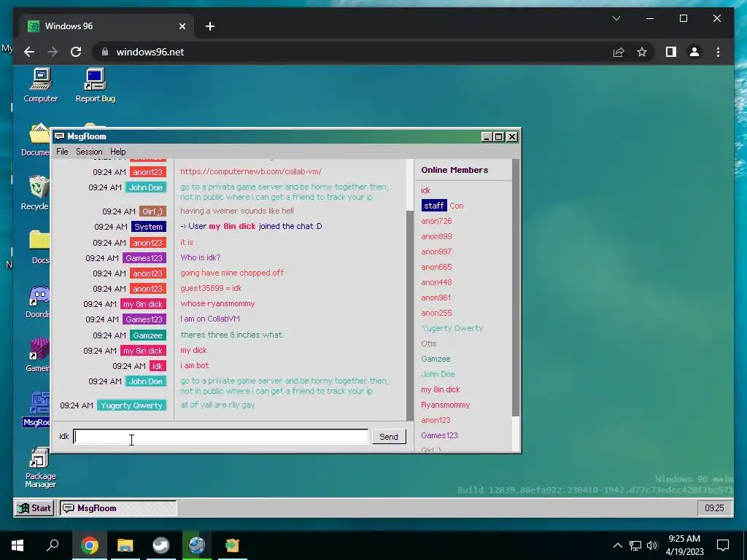Open the Computer desktop icon

click(x=41, y=86)
